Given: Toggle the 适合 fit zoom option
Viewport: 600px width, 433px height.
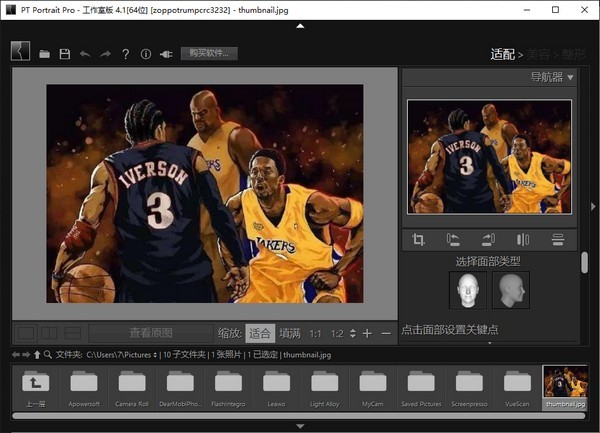Looking at the screenshot, I should 260,333.
